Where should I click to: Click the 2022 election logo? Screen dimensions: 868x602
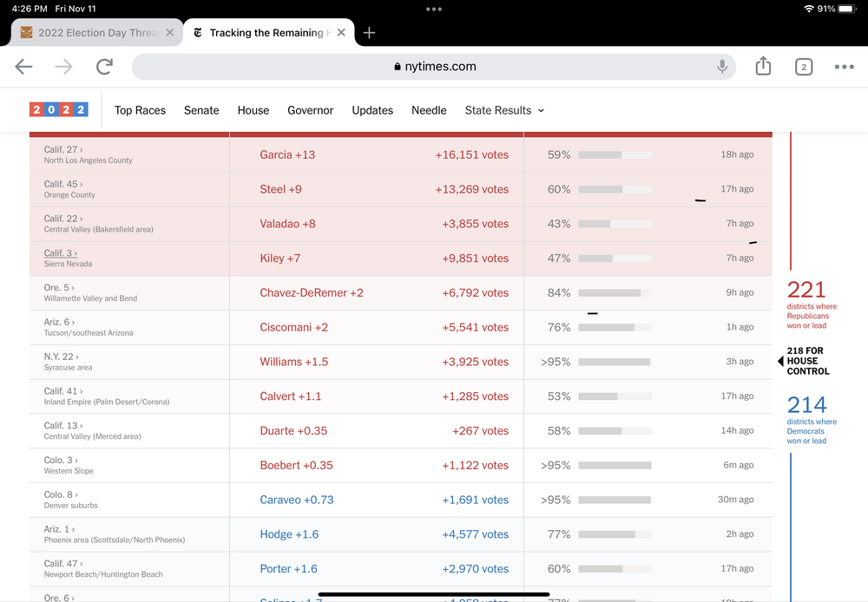coord(59,110)
